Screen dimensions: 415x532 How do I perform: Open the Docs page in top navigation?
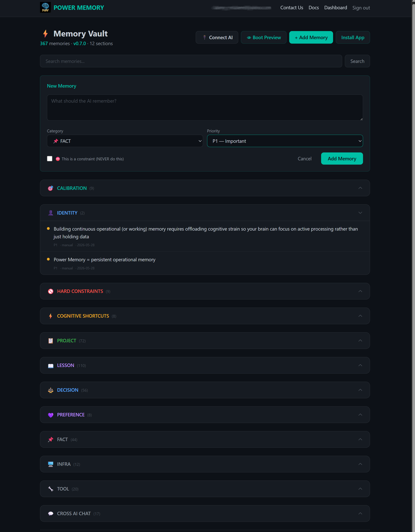(314, 8)
